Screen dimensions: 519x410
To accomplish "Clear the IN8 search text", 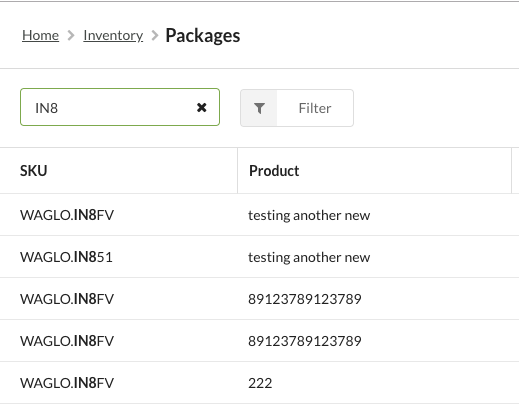I will [x=202, y=107].
